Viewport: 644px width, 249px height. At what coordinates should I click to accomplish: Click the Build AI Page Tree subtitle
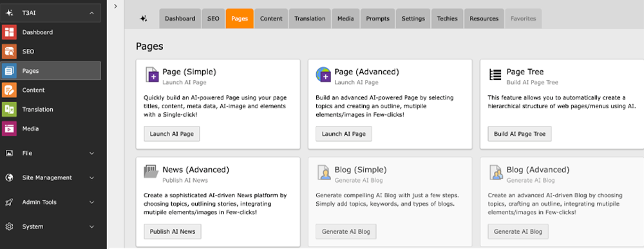533,83
